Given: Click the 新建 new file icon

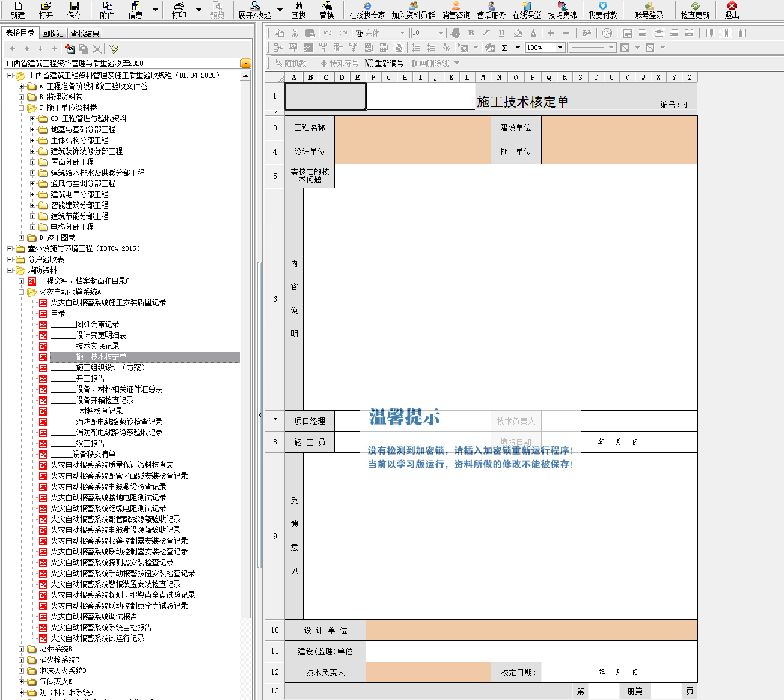Looking at the screenshot, I should (18, 10).
